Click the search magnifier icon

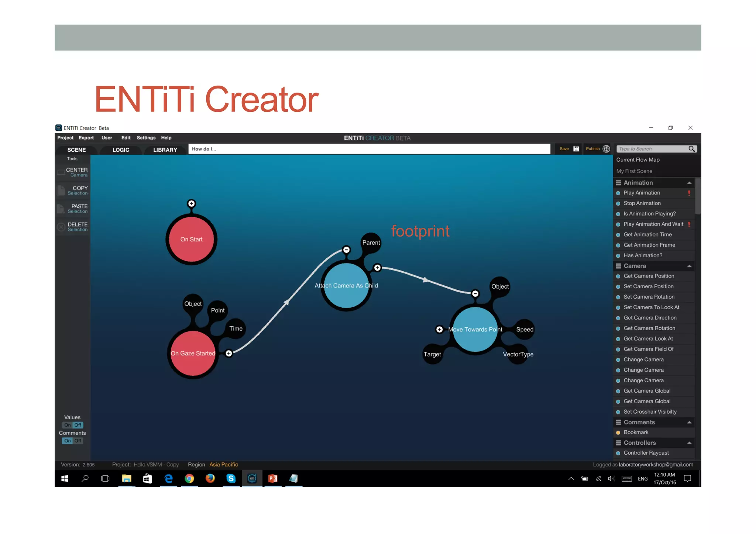692,149
